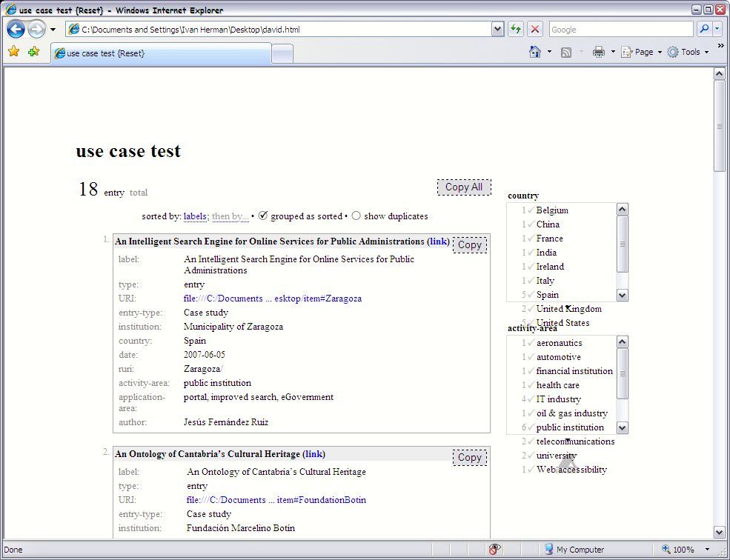Select the 'show duplicates' radio option
The height and width of the screenshot is (560, 730).
pos(356,216)
